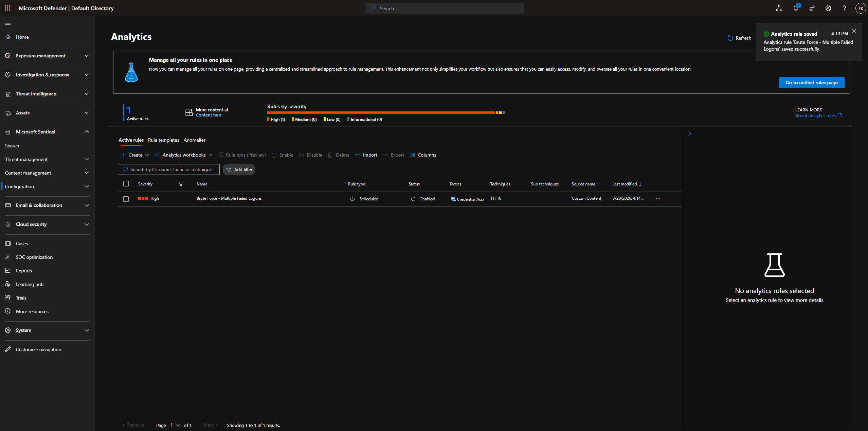Open settings gear icon in header
The image size is (868, 431).
pos(828,8)
